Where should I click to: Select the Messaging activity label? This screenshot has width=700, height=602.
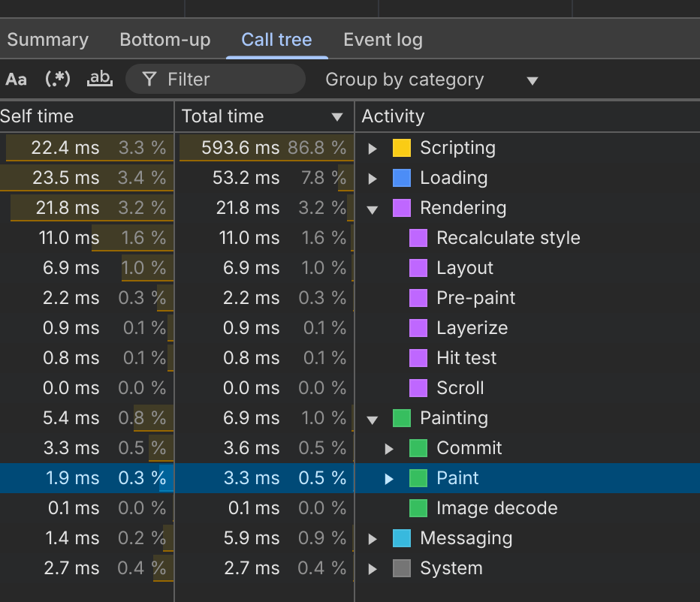(x=466, y=537)
